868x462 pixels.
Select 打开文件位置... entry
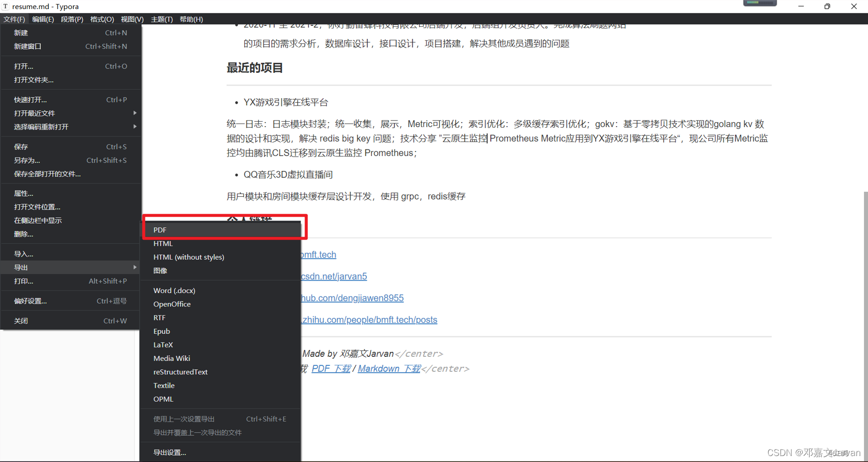click(71, 207)
